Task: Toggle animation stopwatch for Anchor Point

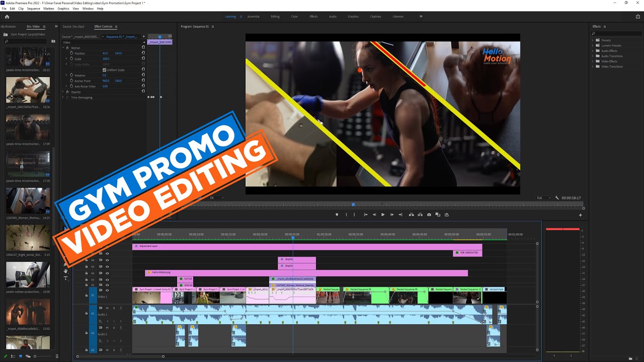Action: [x=71, y=81]
